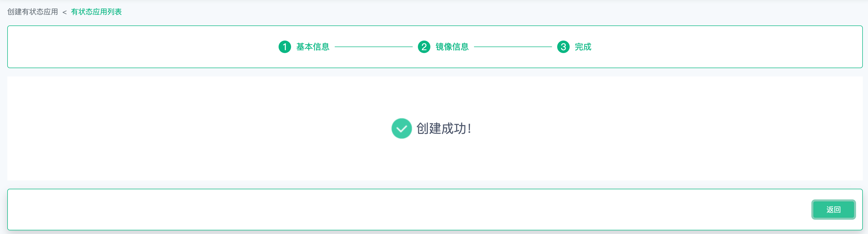Open the 有状态应用列表 breadcrumb link
Image resolution: width=868 pixels, height=234 pixels.
(96, 12)
